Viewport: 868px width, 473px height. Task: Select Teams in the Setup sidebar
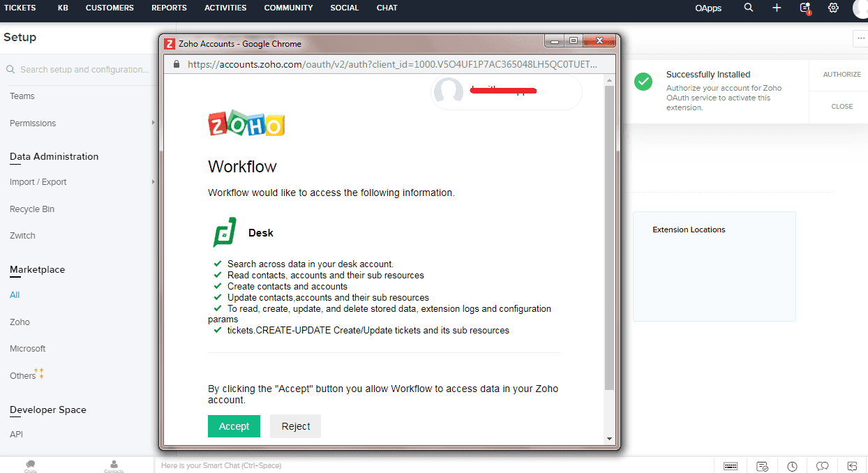point(22,96)
